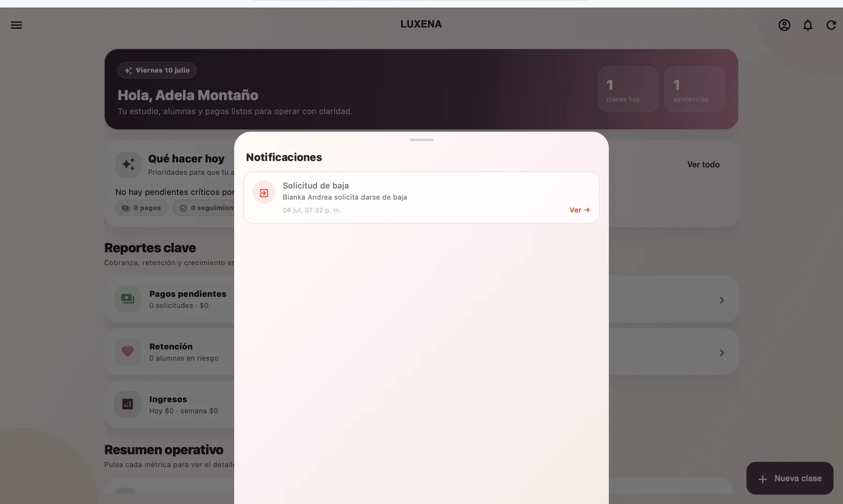Click the notifications bell icon
This screenshot has width=843, height=504.
pos(808,25)
